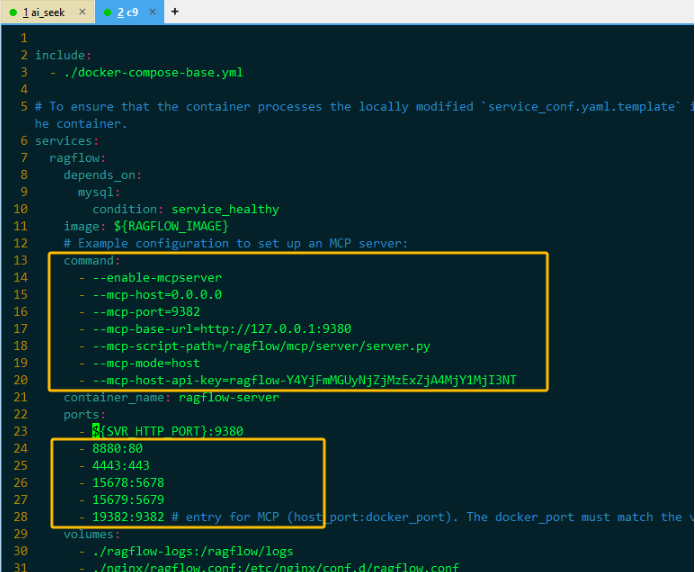Click the 'ports:' key on line 22
Image resolution: width=695 pixels, height=572 pixels.
click(85, 415)
